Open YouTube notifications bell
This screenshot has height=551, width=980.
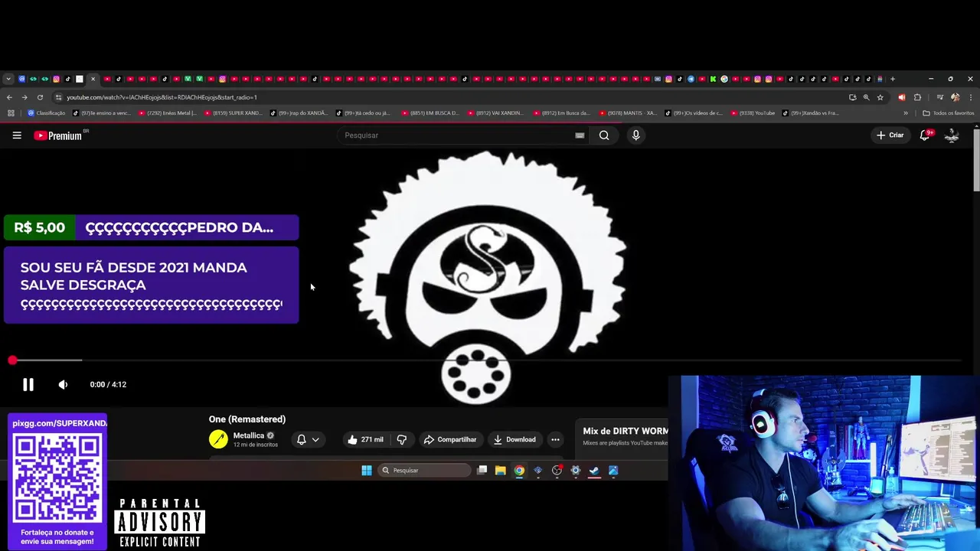tap(925, 135)
